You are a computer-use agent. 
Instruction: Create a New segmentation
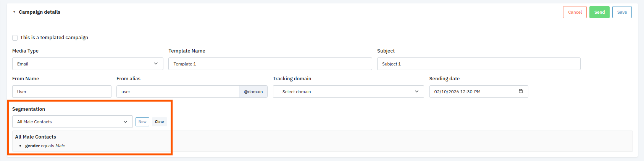click(142, 122)
